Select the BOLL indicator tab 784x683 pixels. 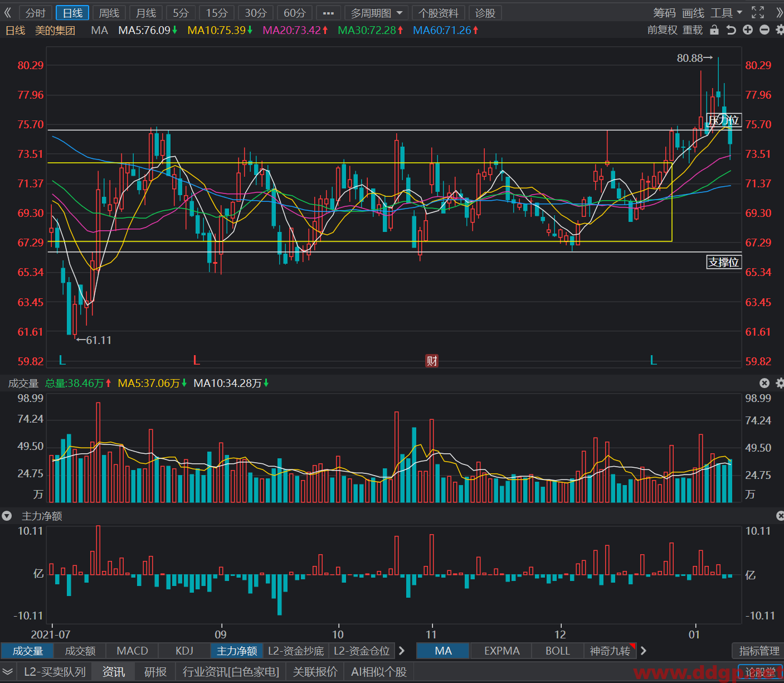(558, 651)
